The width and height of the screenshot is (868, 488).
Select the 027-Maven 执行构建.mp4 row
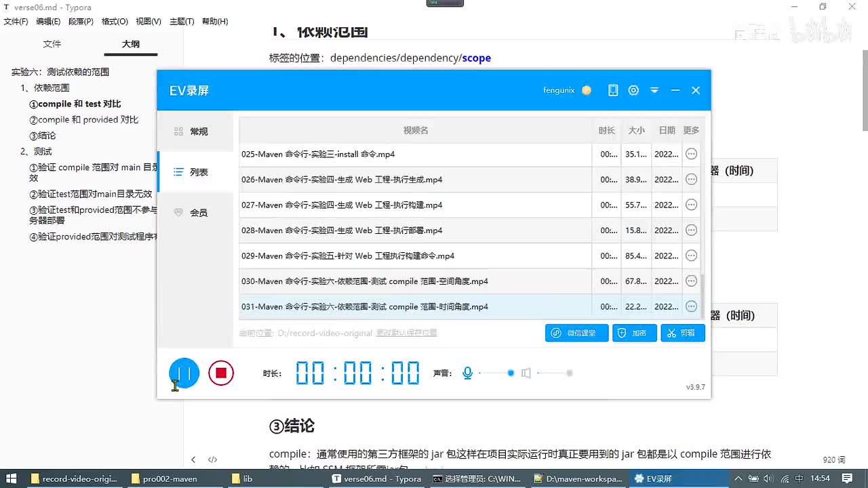click(x=470, y=205)
